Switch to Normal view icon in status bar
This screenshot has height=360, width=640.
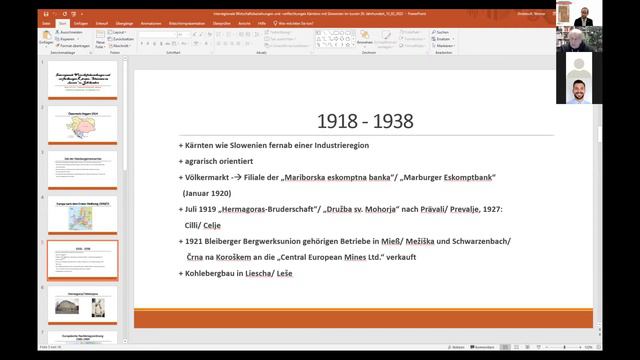coord(505,347)
